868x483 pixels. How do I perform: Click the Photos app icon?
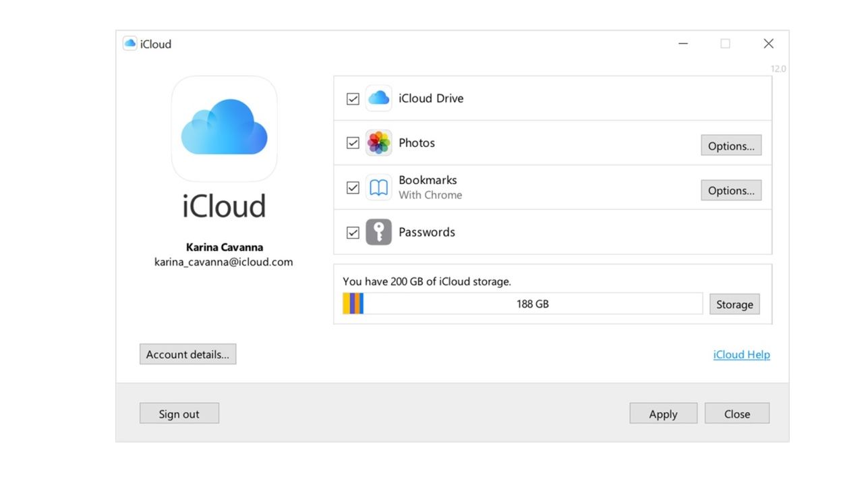pos(378,142)
